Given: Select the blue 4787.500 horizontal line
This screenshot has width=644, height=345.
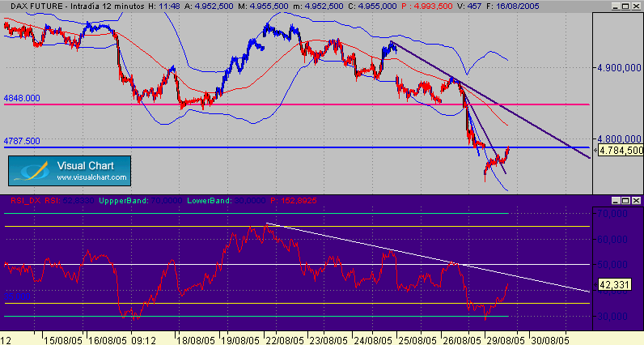Looking at the screenshot, I should 297,147.
